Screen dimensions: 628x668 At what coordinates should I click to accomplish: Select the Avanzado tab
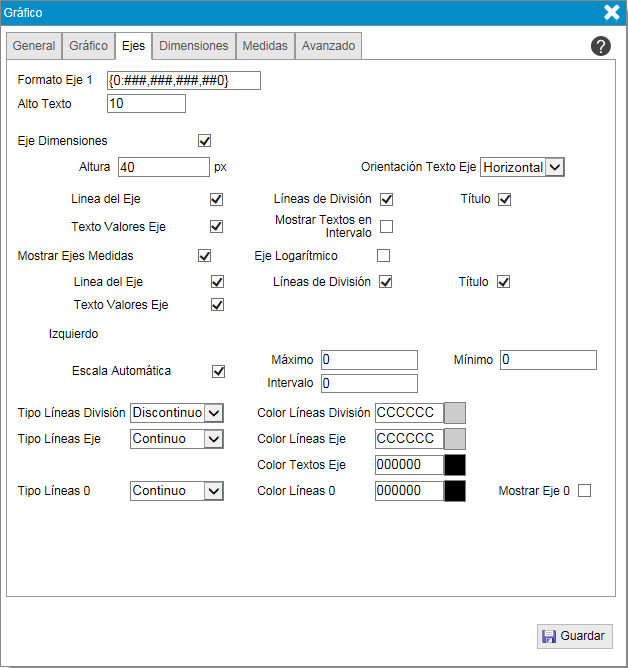(x=328, y=46)
